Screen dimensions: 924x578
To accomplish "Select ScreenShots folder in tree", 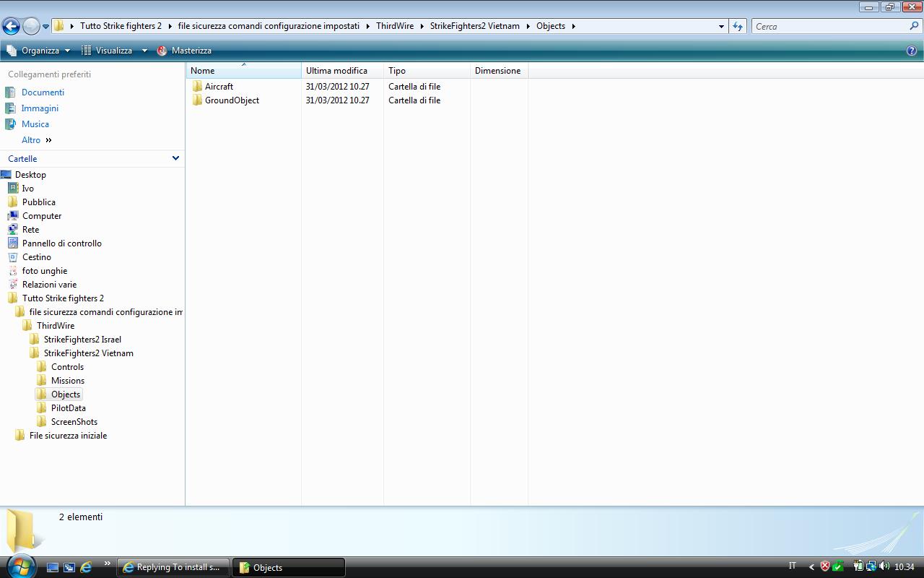I will [x=74, y=422].
